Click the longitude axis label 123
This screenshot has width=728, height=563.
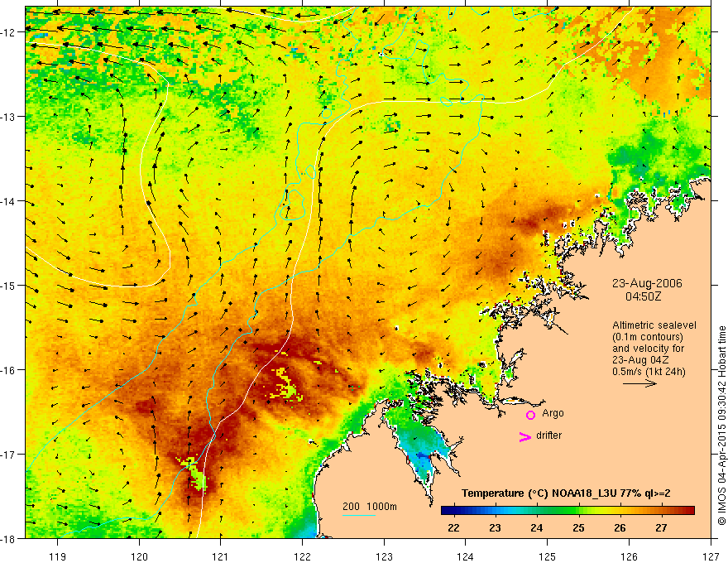click(x=384, y=556)
